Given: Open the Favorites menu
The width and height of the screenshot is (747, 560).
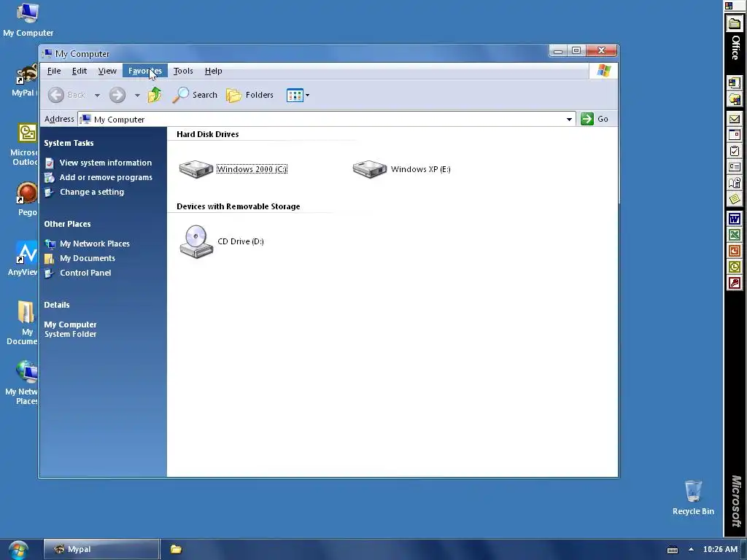Looking at the screenshot, I should (x=145, y=71).
